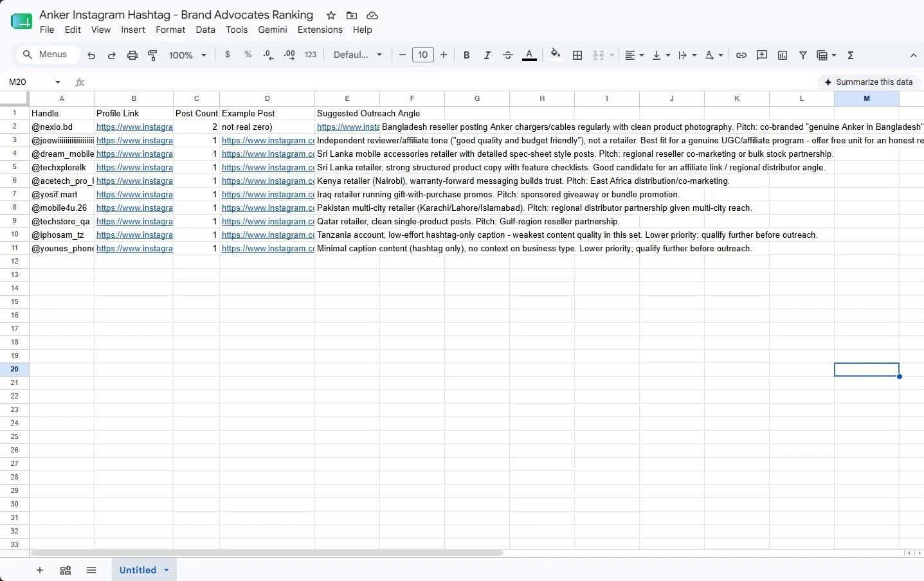Open the Extensions menu
Image resolution: width=924 pixels, height=581 pixels.
pyautogui.click(x=320, y=30)
